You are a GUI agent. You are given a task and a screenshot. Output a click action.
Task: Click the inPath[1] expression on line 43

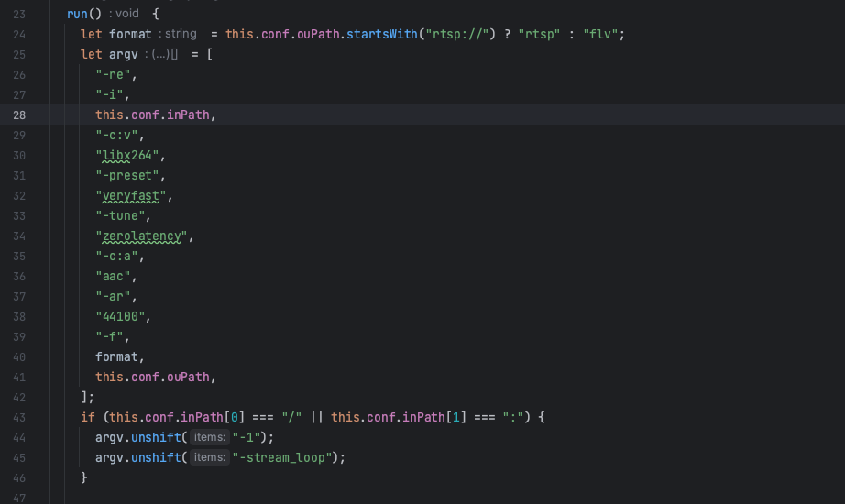[x=434, y=417]
